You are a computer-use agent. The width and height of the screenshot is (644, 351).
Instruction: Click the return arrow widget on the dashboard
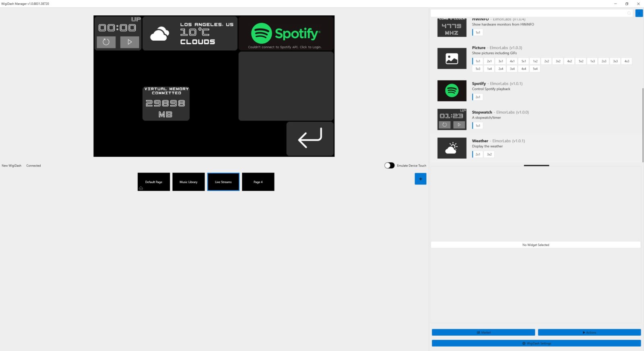310,139
